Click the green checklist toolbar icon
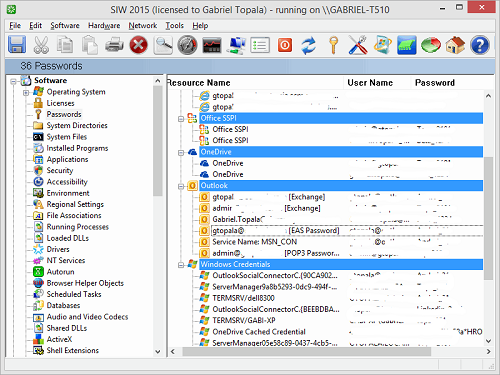The image size is (500, 375). point(260,45)
